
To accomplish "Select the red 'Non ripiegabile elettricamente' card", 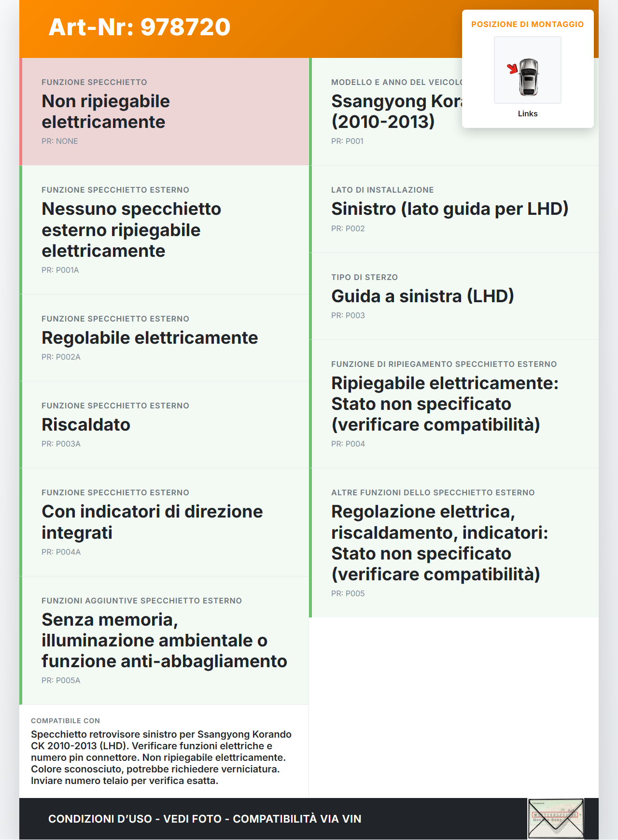I will (164, 112).
